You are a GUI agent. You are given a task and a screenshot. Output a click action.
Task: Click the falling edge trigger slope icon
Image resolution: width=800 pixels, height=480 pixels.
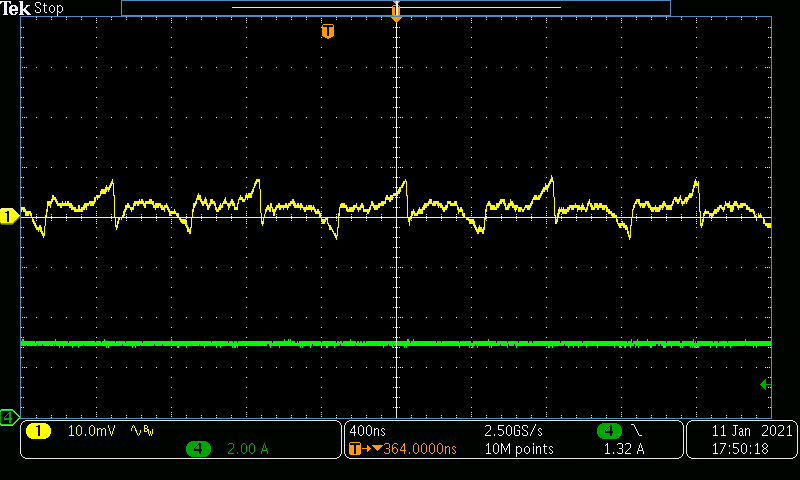point(638,431)
